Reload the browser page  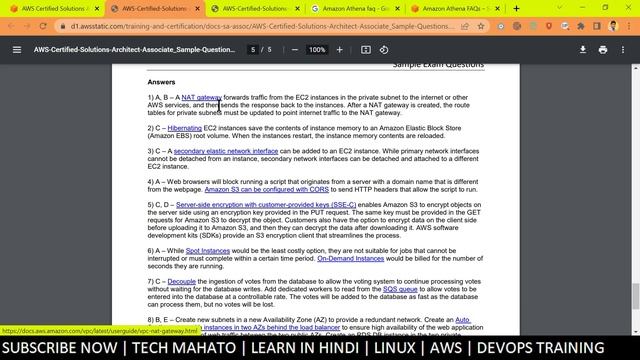coord(43,26)
